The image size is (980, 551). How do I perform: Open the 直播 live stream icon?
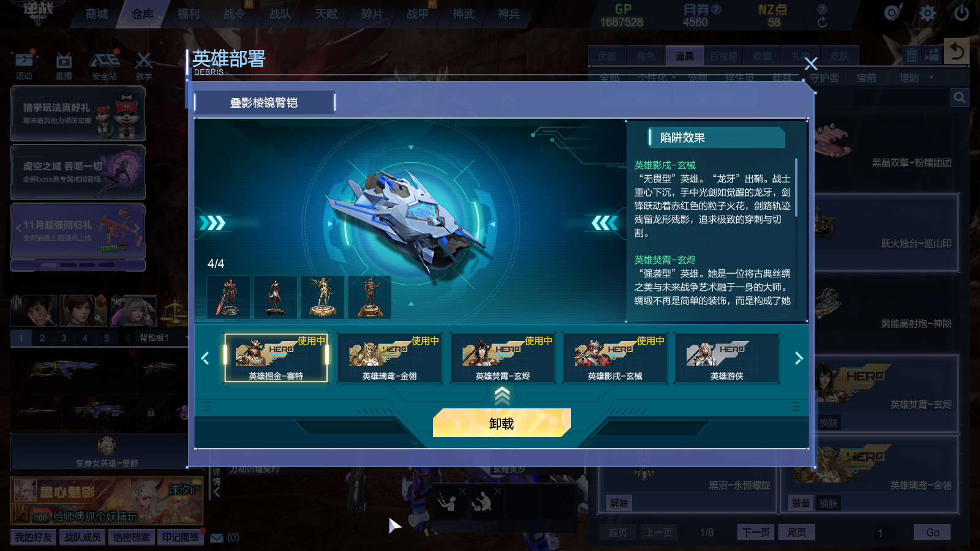[x=64, y=61]
